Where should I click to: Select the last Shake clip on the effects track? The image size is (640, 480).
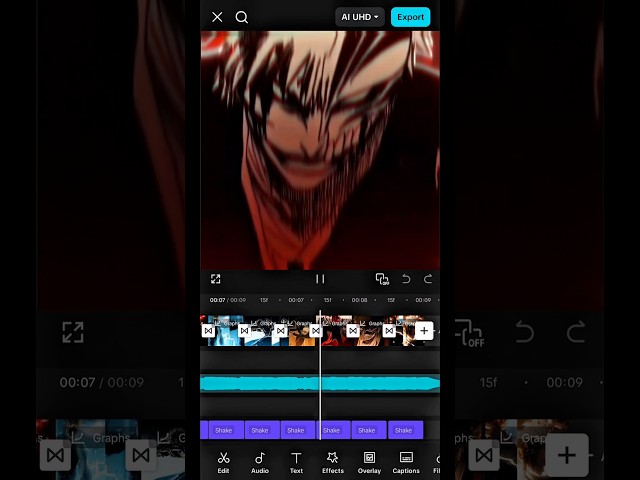405,430
